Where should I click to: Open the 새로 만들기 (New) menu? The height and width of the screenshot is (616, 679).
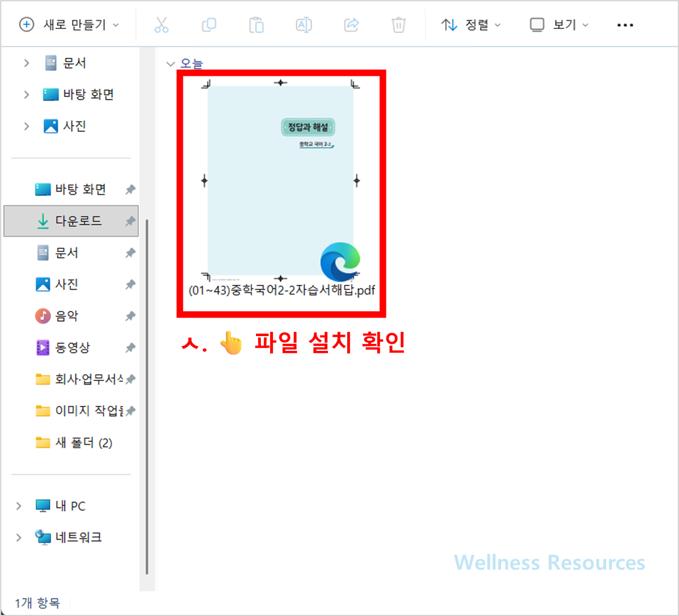69,25
